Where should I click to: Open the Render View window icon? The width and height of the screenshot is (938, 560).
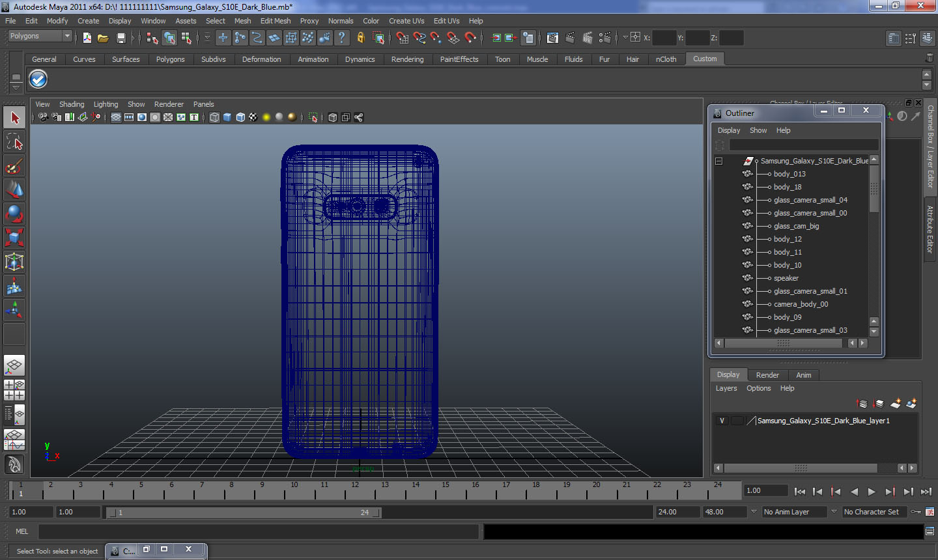pyautogui.click(x=552, y=38)
